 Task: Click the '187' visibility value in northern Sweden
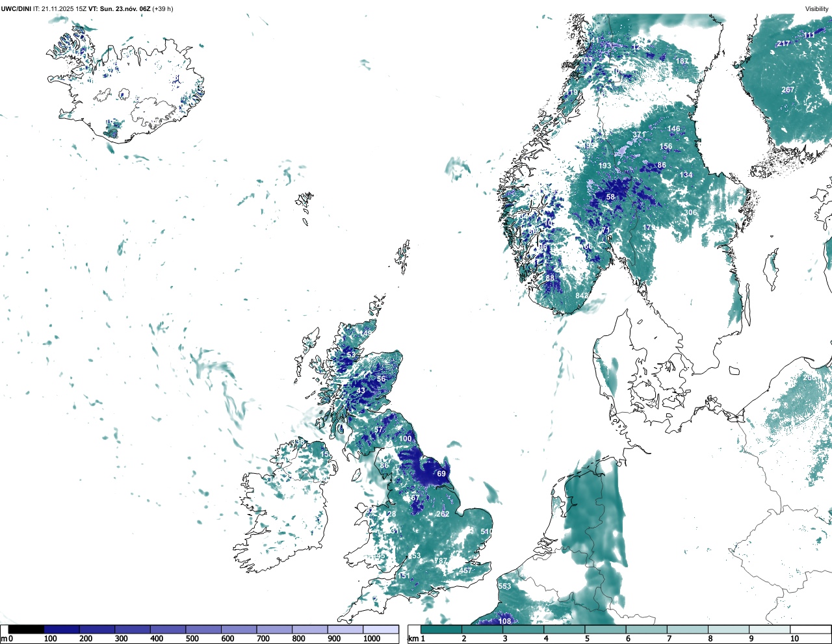(x=682, y=61)
